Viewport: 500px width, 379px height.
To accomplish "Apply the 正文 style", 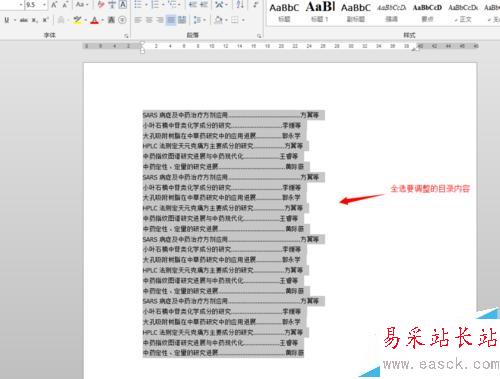I will (x=463, y=12).
